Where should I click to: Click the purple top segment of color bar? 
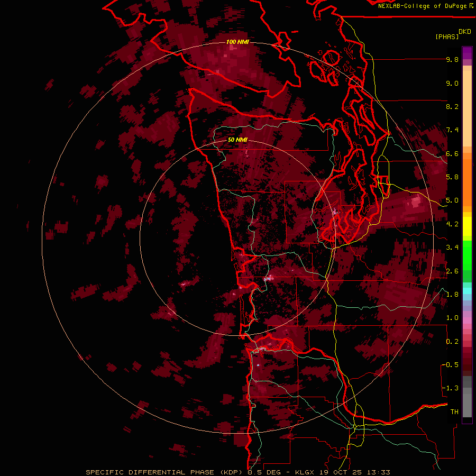(x=467, y=53)
